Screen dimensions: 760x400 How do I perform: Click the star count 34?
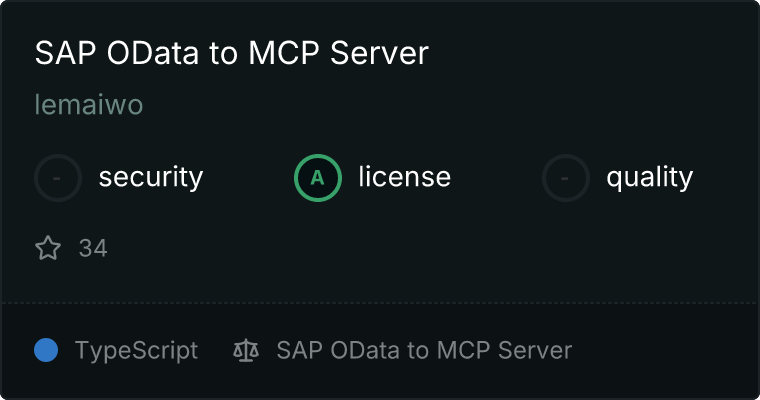pyautogui.click(x=93, y=248)
